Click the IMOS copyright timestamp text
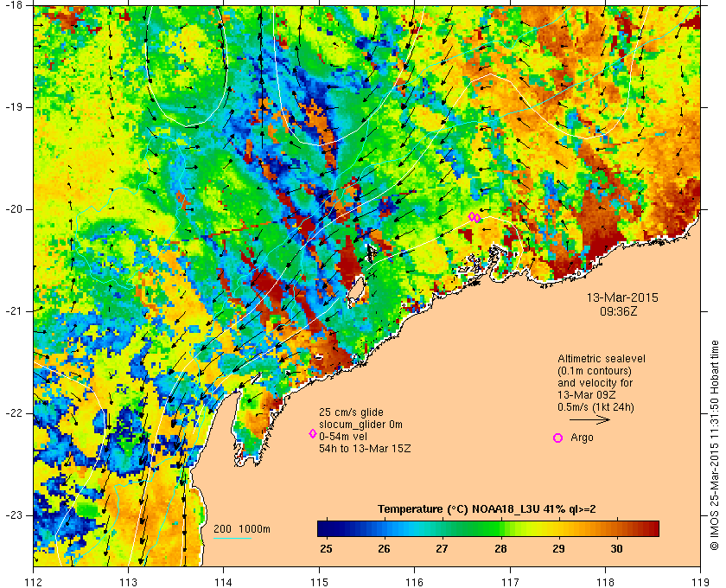The width and height of the screenshot is (726, 588). [715, 445]
